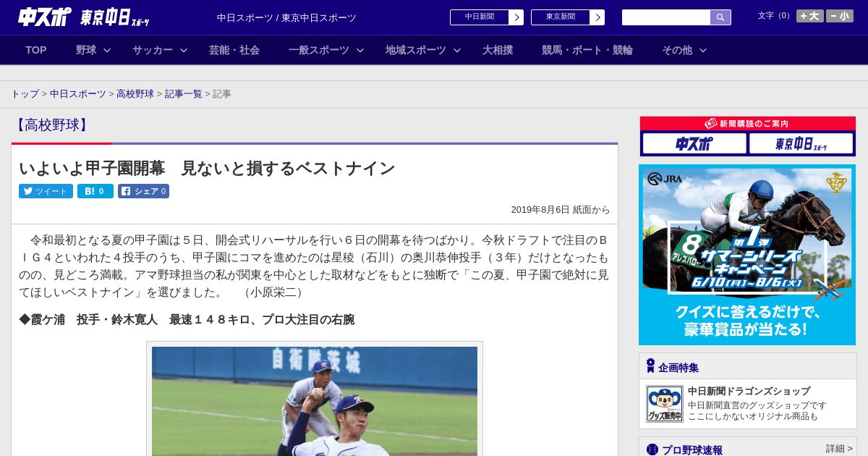The height and width of the screenshot is (456, 868).
Task: Go to the TOP menu item
Action: coord(36,50)
